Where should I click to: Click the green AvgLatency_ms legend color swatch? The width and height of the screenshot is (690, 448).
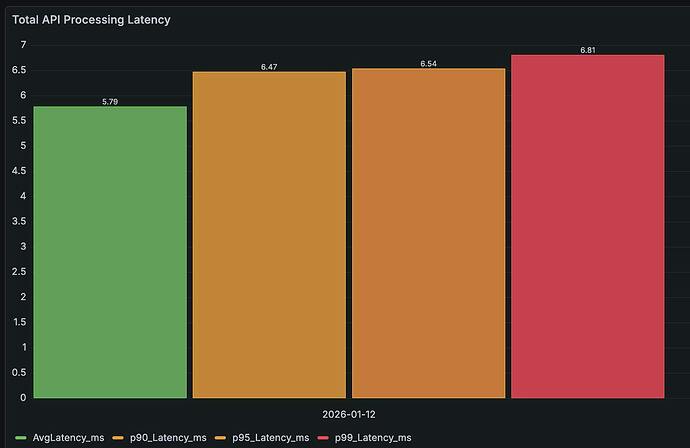(x=21, y=438)
